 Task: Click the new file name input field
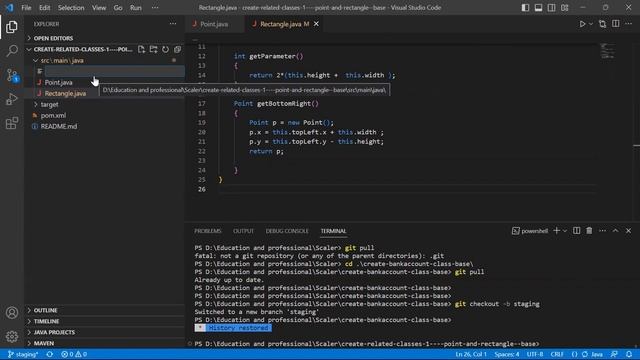pos(114,71)
